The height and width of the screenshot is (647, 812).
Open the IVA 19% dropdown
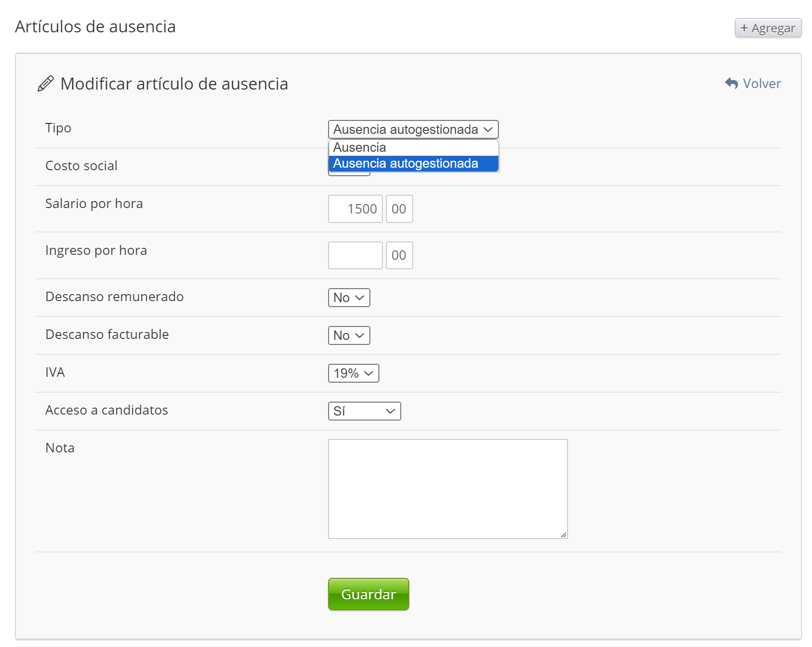[x=353, y=373]
